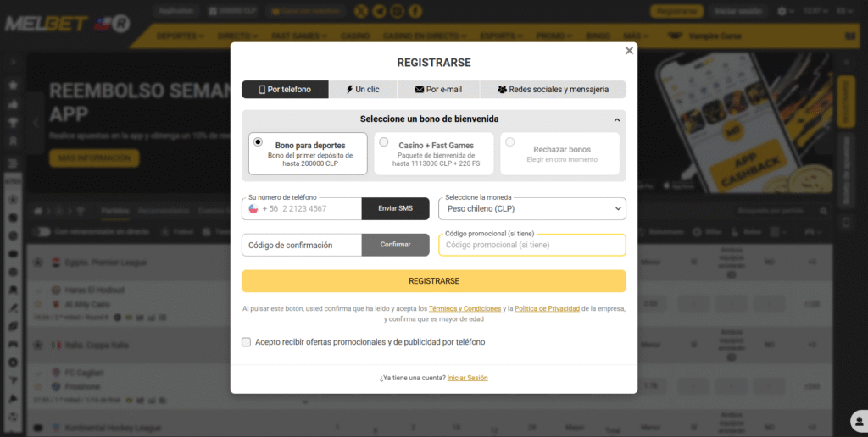Open the Chile flag country code selector
Screen dimensions: 868x437
[x=253, y=209]
